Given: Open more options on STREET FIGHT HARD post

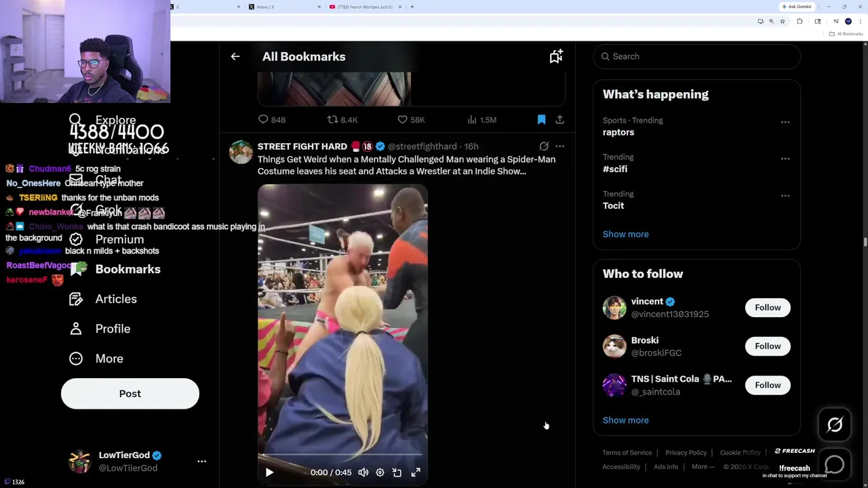Looking at the screenshot, I should 559,146.
